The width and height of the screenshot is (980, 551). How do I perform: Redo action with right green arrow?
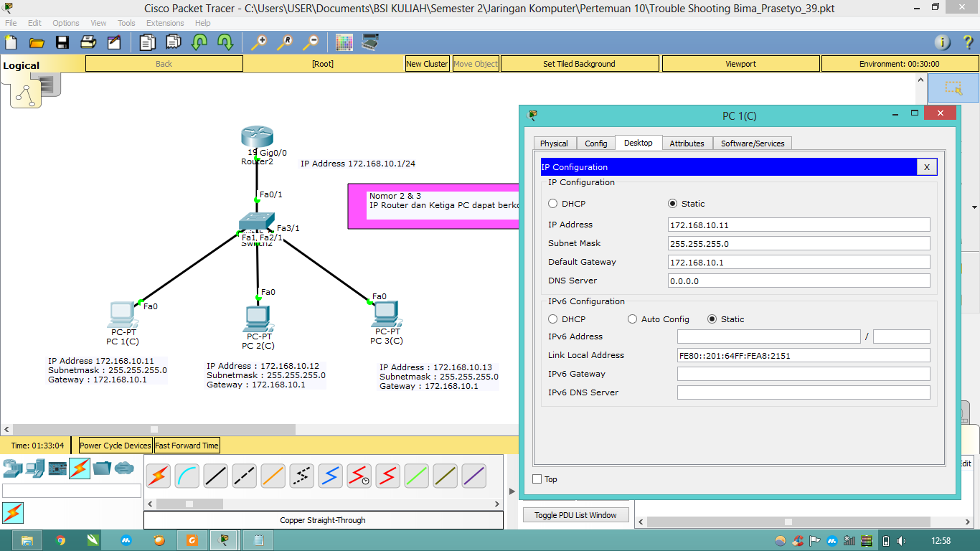coord(225,42)
